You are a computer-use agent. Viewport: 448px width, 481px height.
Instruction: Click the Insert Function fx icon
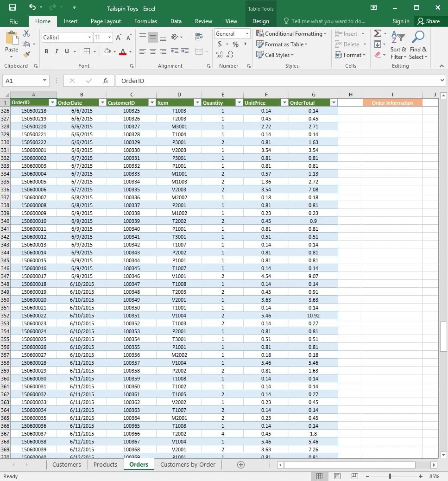coord(106,81)
